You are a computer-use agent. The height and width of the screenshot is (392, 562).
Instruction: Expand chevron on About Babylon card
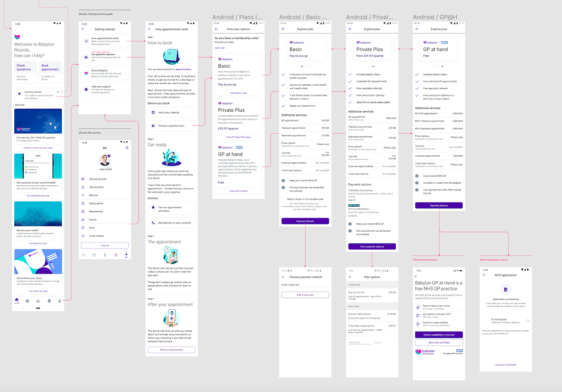pyautogui.click(x=126, y=73)
